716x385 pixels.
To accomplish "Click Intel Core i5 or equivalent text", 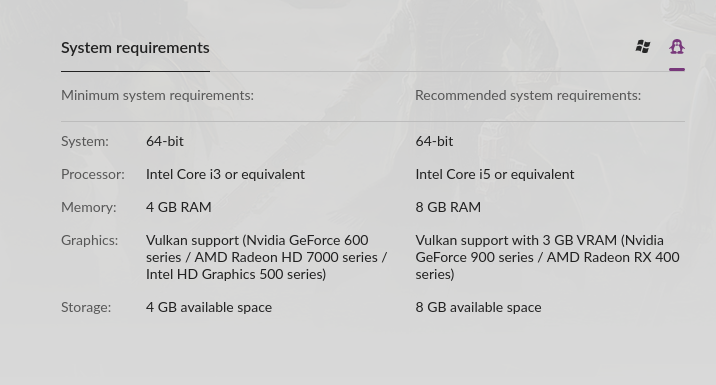I will pos(495,174).
